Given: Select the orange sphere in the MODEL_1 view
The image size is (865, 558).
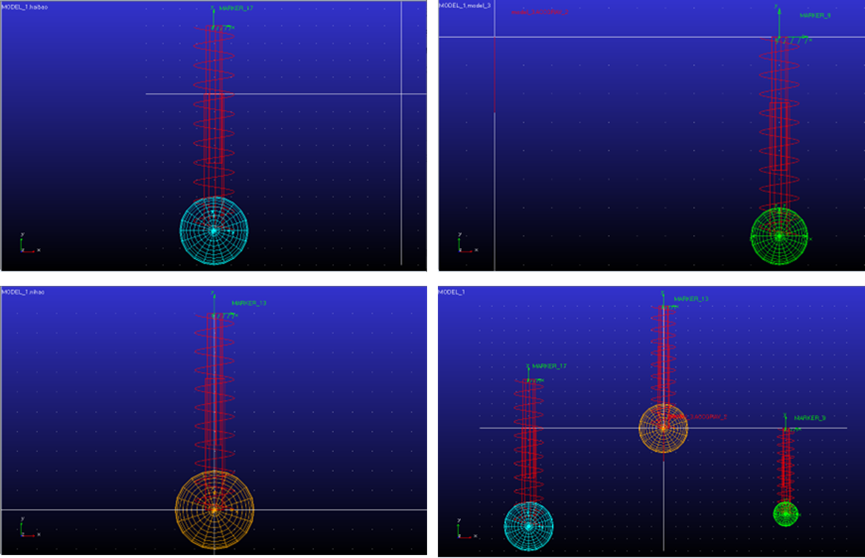Looking at the screenshot, I should [663, 428].
